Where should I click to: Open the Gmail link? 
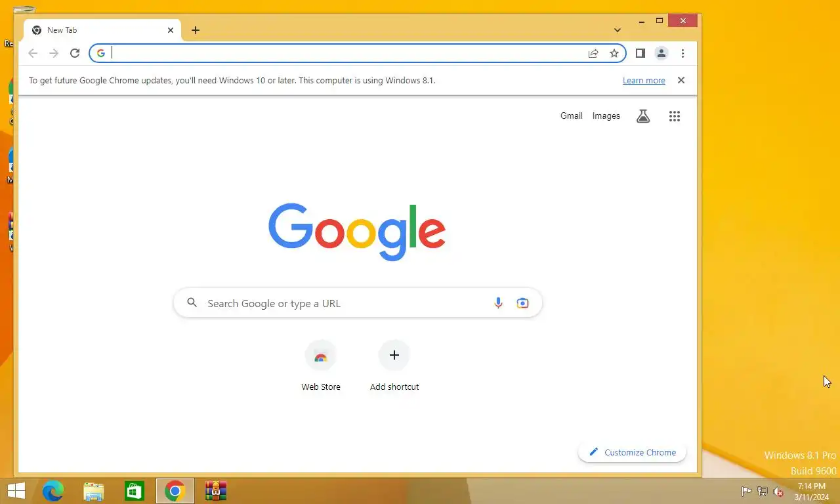click(571, 116)
